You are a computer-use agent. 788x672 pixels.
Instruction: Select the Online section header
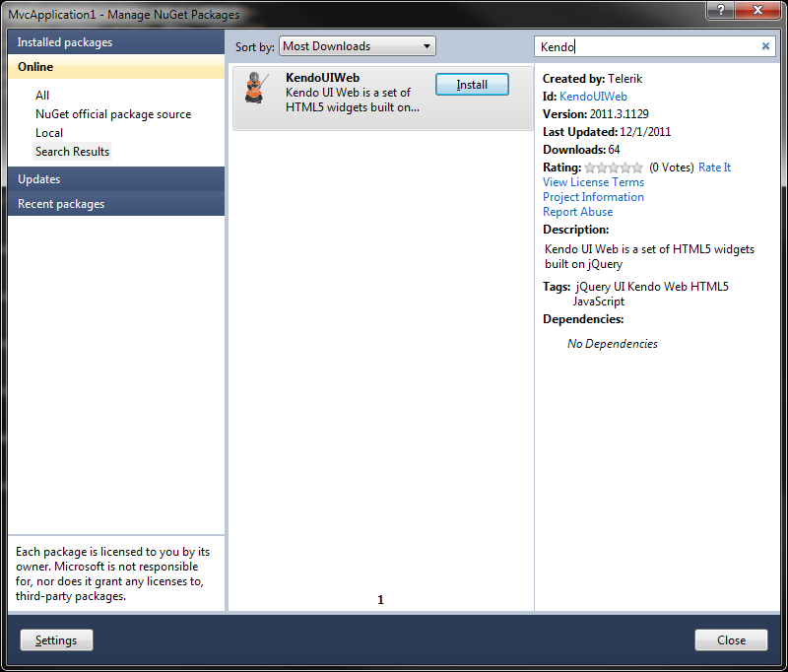pyautogui.click(x=116, y=67)
